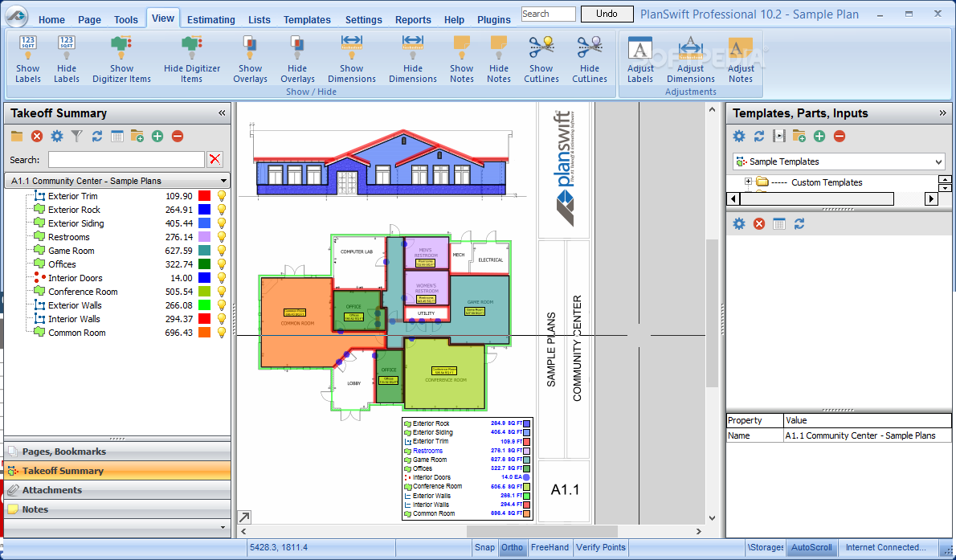Screen dimensions: 956x560
Task: Expand the Custom Templates tree node
Action: coord(748,182)
